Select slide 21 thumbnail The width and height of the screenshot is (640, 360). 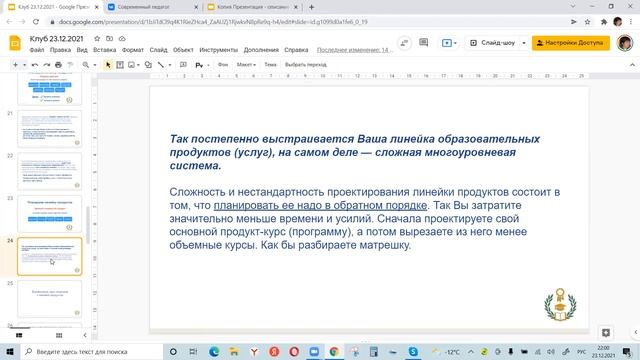pos(49,129)
